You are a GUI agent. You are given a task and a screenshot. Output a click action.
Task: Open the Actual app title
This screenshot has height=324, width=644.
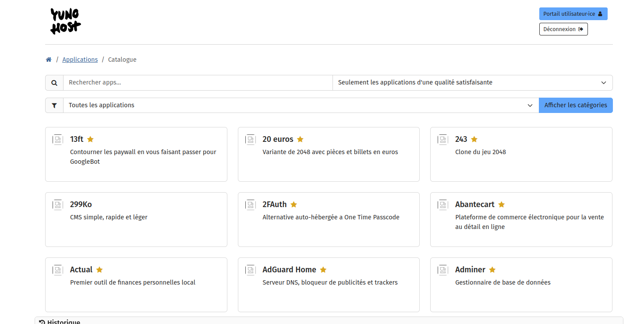[x=81, y=270]
